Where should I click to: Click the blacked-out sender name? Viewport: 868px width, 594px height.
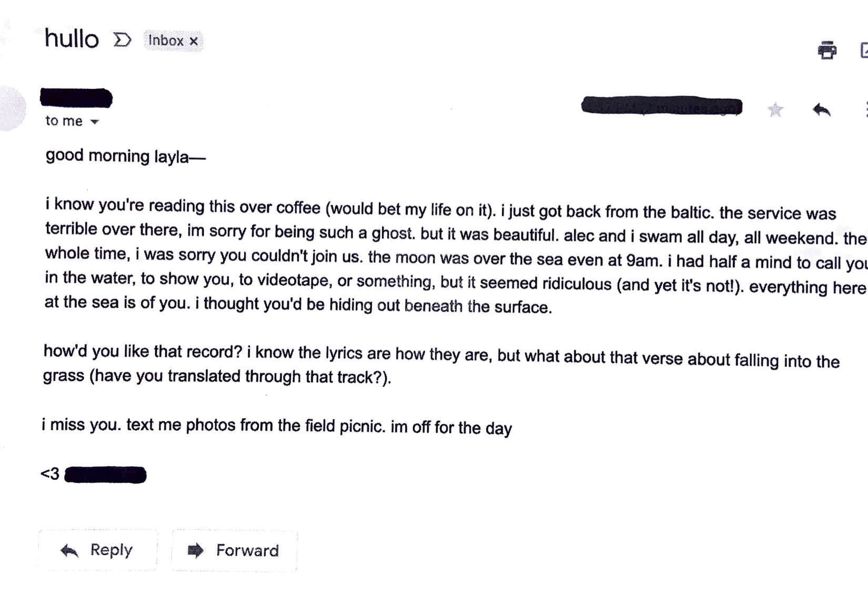click(76, 98)
